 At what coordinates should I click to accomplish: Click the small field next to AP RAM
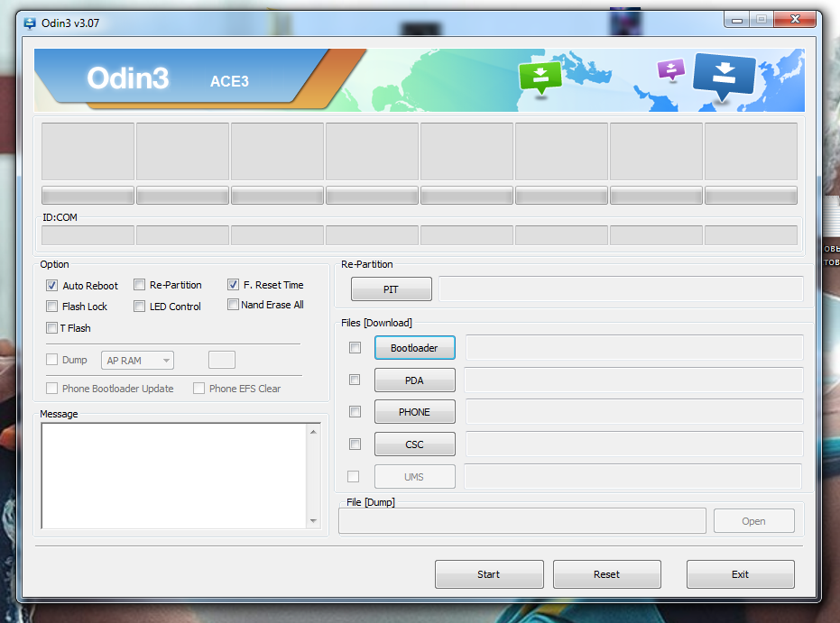222,360
